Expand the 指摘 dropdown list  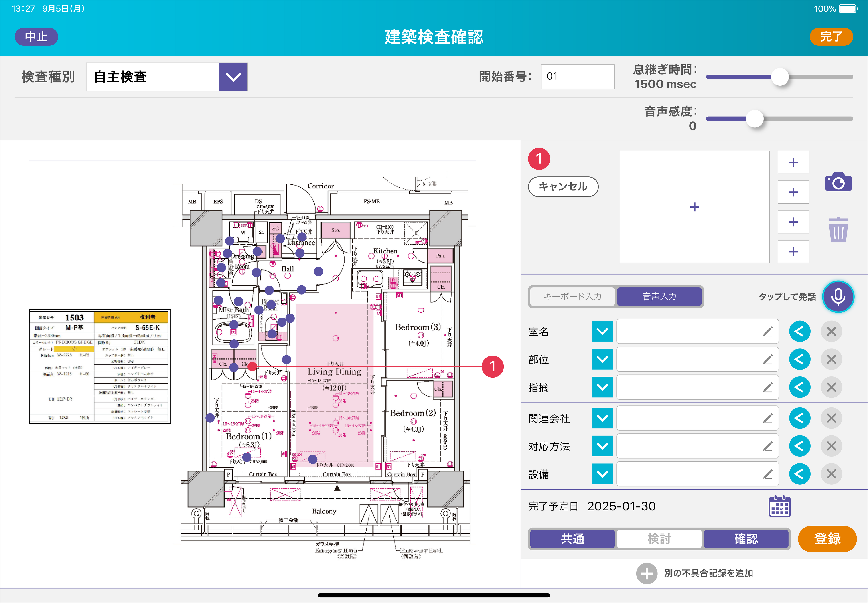[602, 387]
